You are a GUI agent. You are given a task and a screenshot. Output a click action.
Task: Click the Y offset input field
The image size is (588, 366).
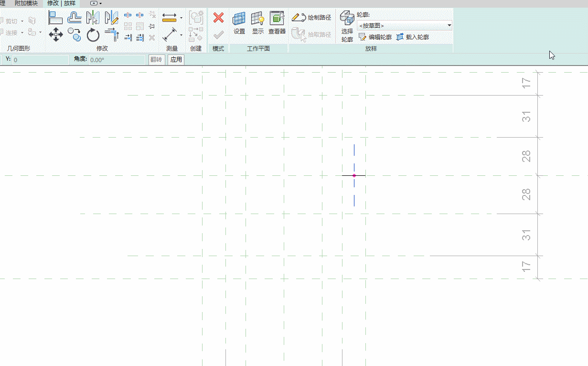pos(41,60)
